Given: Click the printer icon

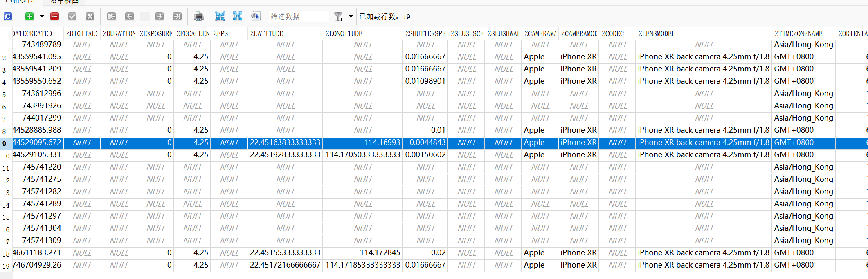Looking at the screenshot, I should [198, 16].
